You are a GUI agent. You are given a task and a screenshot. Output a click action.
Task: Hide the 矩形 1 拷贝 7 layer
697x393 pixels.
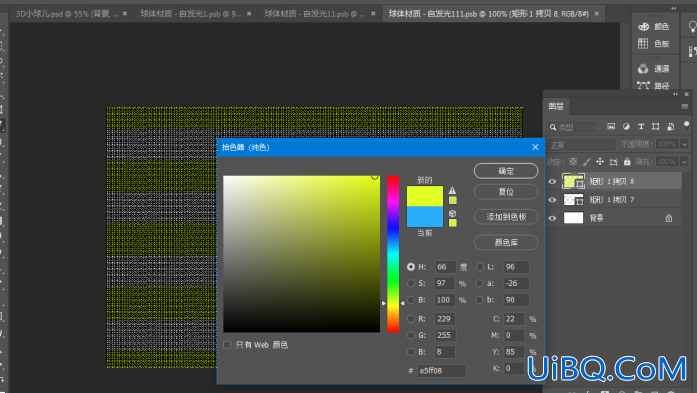point(552,200)
